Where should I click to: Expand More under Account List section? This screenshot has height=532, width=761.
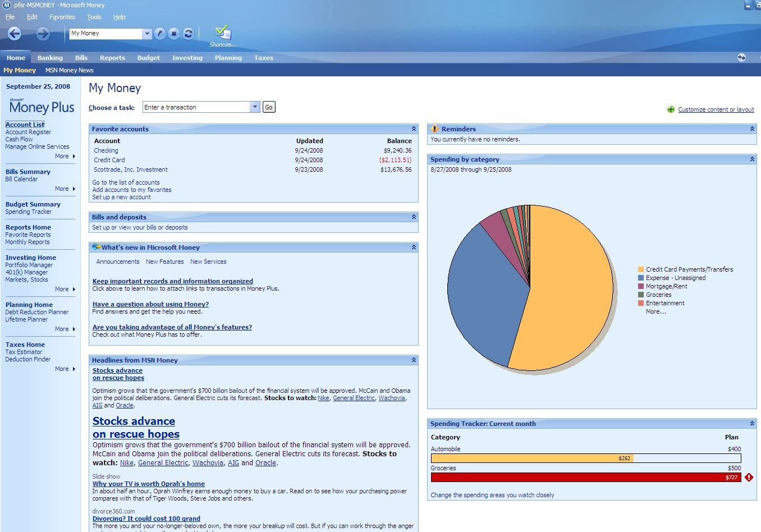tap(65, 156)
